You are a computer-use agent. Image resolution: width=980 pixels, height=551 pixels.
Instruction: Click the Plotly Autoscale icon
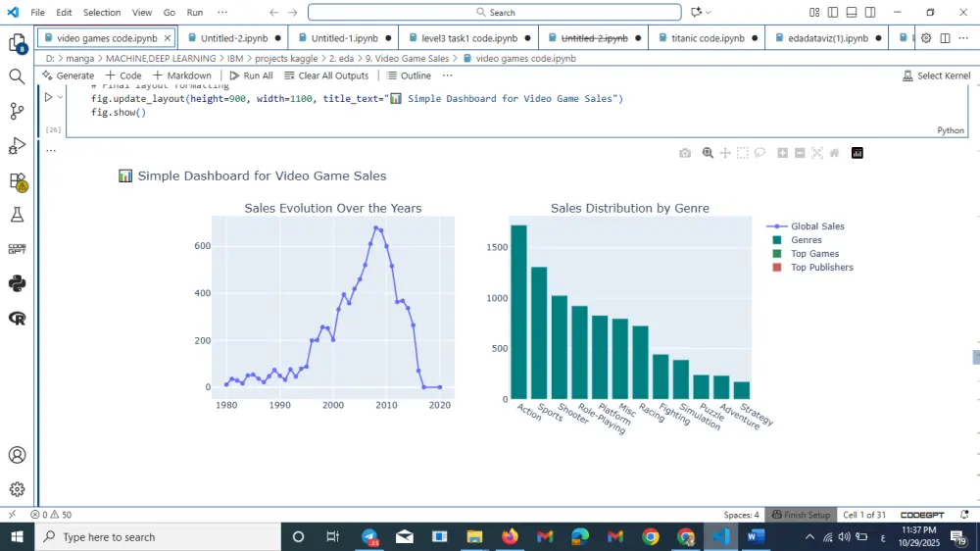pos(817,153)
